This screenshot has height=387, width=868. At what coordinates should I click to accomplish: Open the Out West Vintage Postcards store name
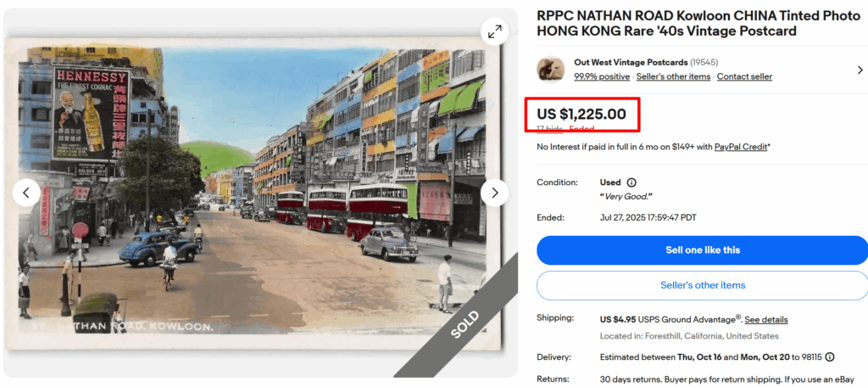coord(631,63)
